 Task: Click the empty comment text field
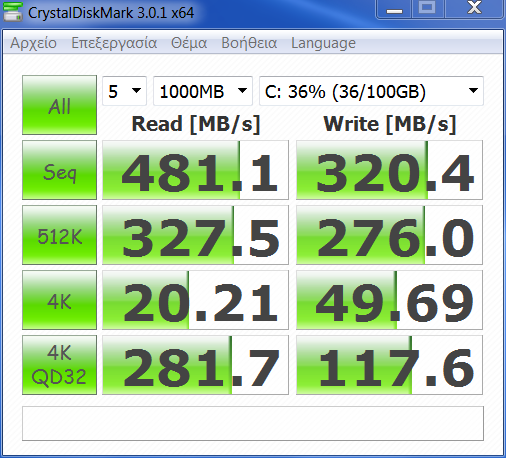(x=253, y=423)
